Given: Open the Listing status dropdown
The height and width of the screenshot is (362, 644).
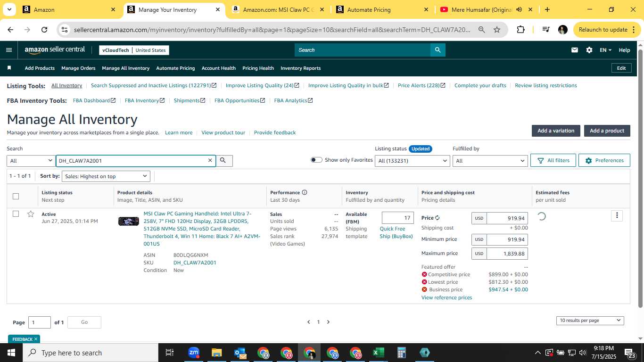Looking at the screenshot, I should 413,161.
